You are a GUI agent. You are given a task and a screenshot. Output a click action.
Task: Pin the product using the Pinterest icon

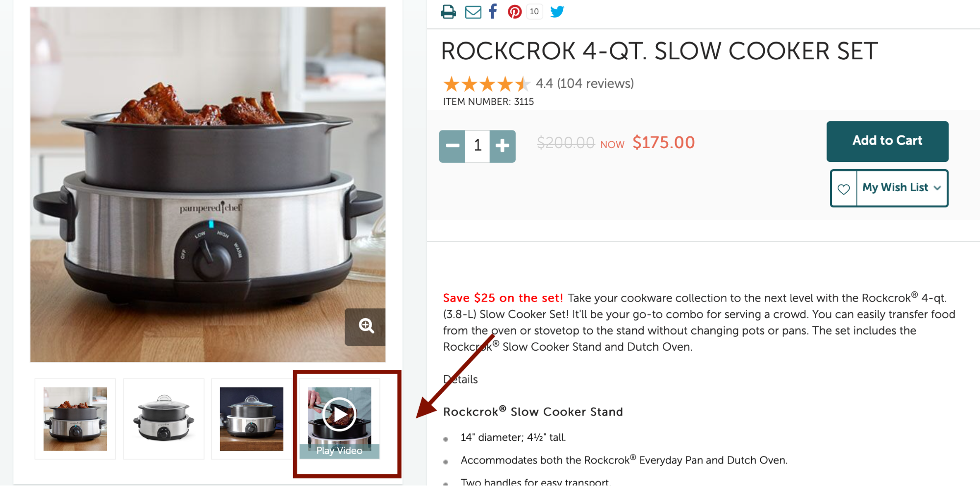click(x=514, y=11)
